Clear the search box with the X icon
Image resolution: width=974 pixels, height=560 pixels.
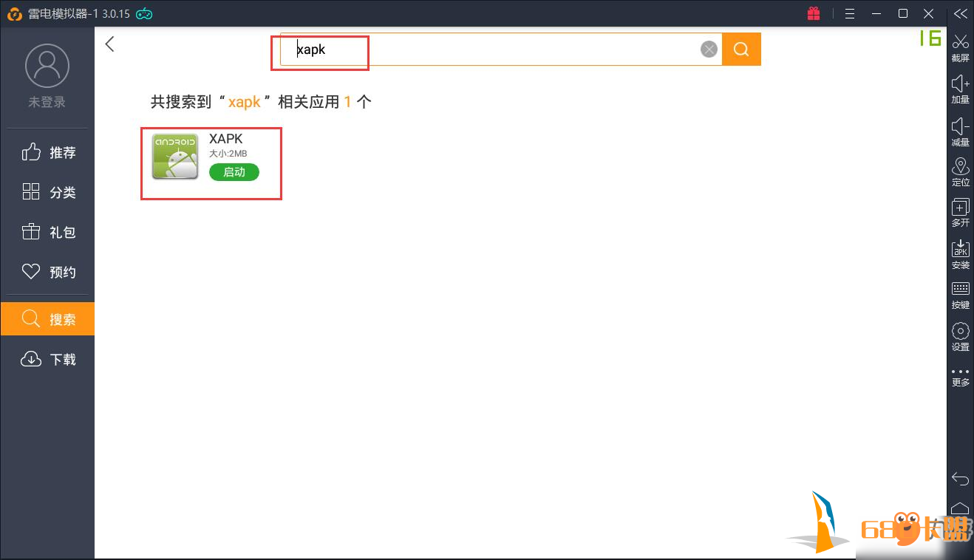pos(709,49)
